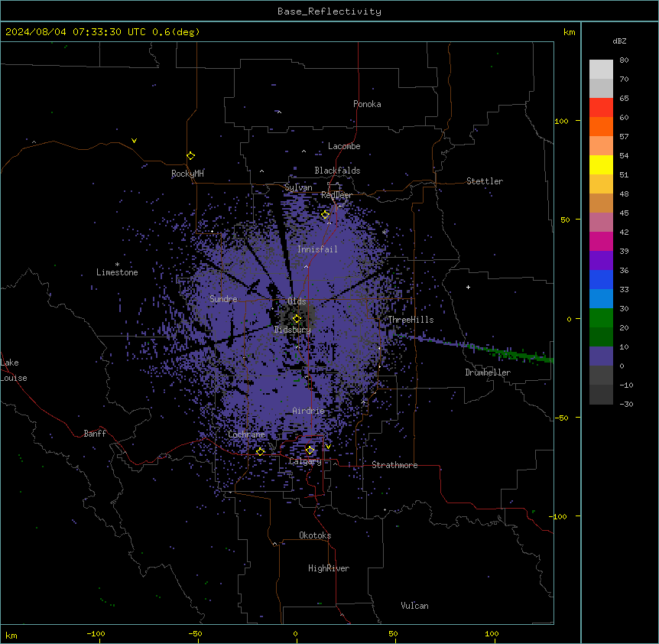The image size is (659, 644).
Task: Click the yellow diamond marker below RedDeer
Action: pos(326,215)
